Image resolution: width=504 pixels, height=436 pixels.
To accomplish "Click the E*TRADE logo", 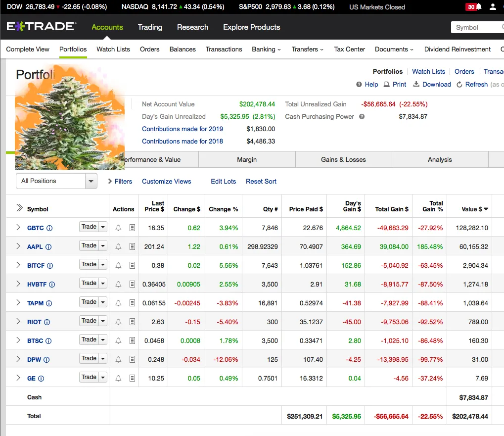I will pos(42,27).
